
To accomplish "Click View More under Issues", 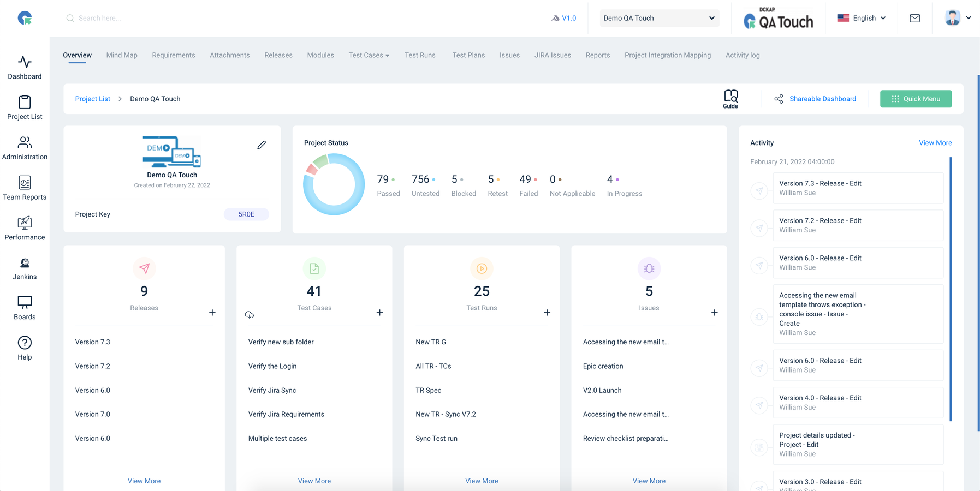I will click(649, 481).
